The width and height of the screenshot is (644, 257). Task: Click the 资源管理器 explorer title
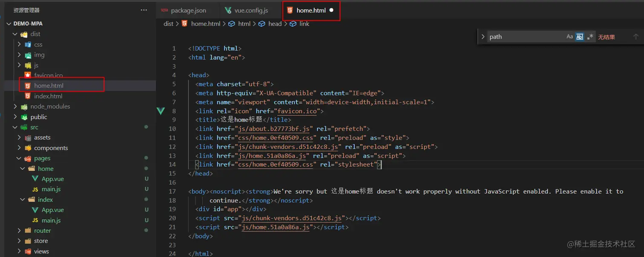[26, 10]
